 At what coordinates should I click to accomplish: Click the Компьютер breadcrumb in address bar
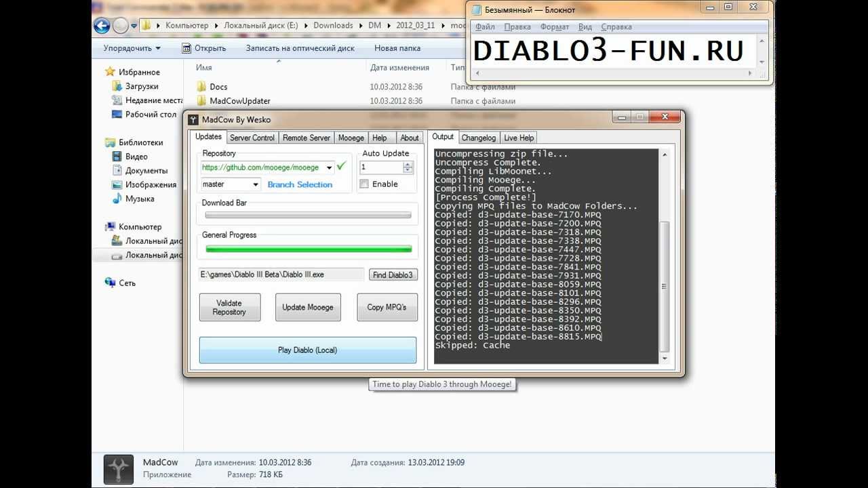tap(186, 25)
